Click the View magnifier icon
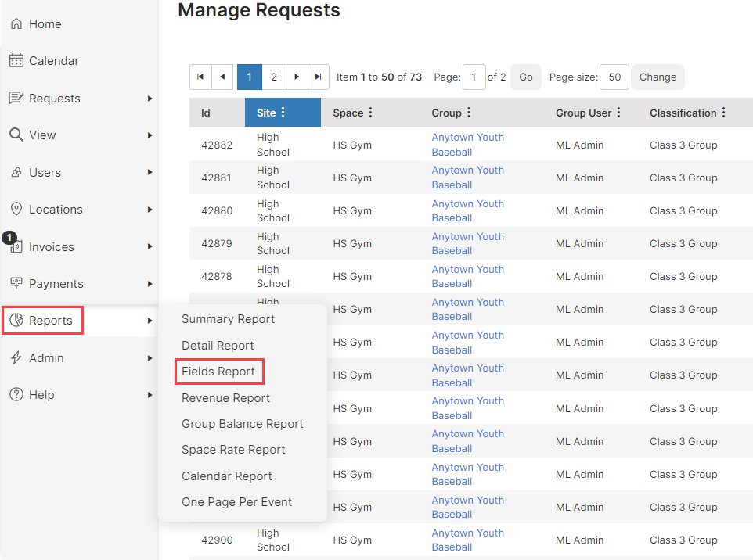 pyautogui.click(x=16, y=135)
